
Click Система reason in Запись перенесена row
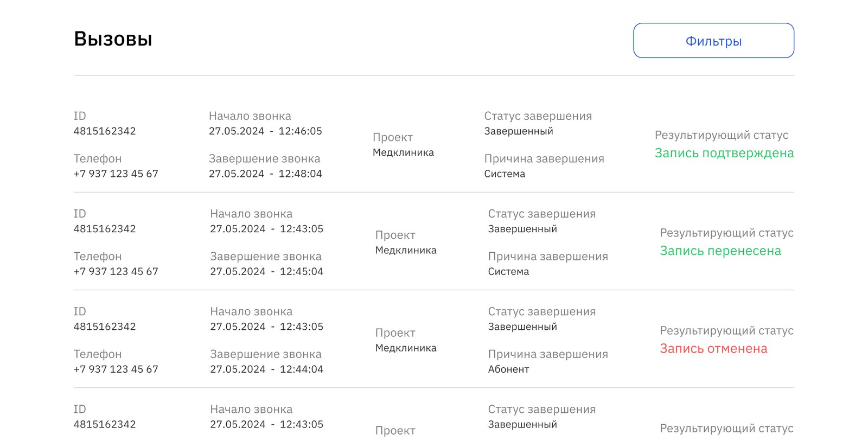click(x=508, y=271)
